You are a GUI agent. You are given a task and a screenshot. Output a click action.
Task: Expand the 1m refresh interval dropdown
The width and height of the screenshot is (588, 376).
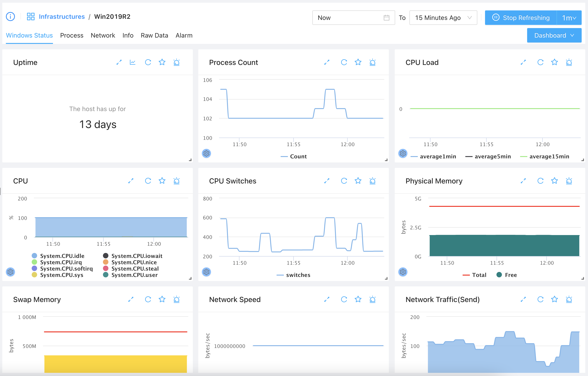point(569,18)
